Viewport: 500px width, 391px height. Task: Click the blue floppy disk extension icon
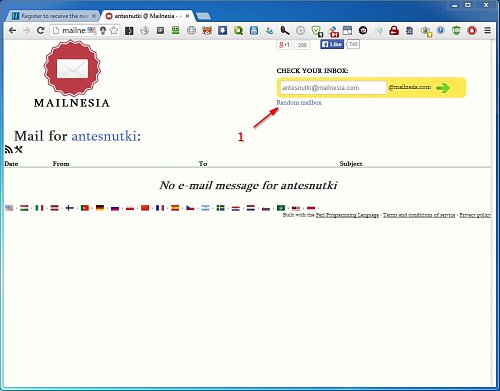pyautogui.click(x=254, y=31)
